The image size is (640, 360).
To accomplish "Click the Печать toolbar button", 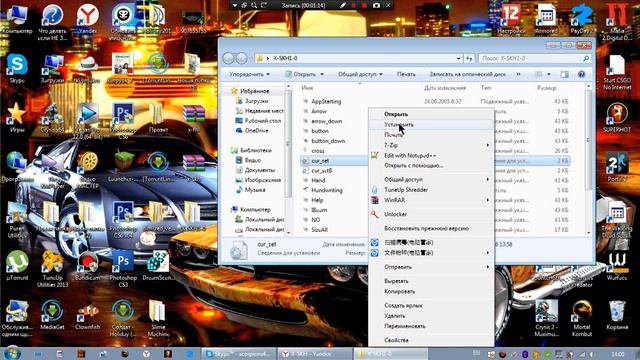I will pyautogui.click(x=406, y=74).
